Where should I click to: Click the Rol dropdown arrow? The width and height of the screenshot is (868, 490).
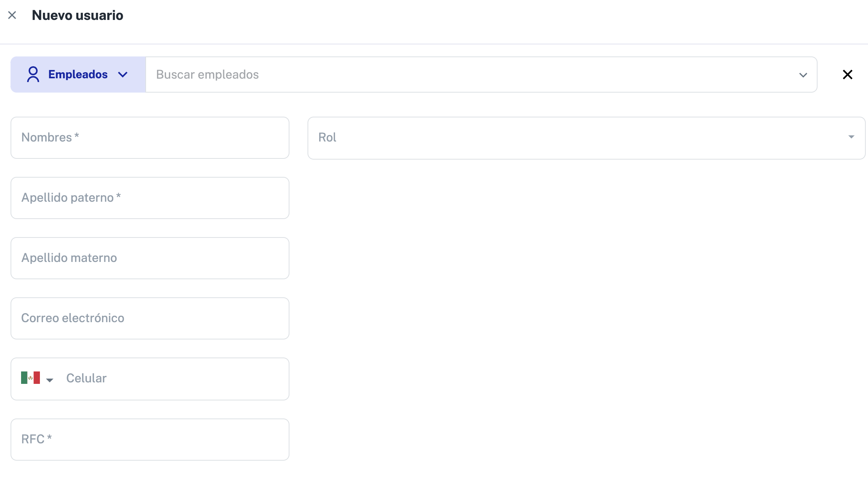pos(851,137)
